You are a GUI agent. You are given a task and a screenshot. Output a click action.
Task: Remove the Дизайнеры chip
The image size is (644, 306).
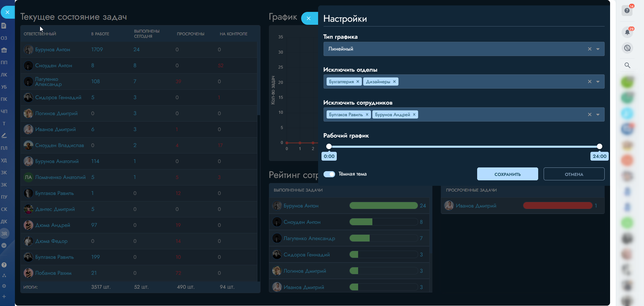[394, 82]
